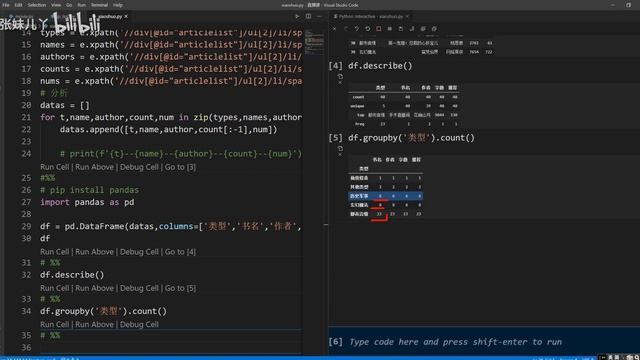This screenshot has height=360, width=640.
Task: Open the Selection menu
Action: (37, 5)
